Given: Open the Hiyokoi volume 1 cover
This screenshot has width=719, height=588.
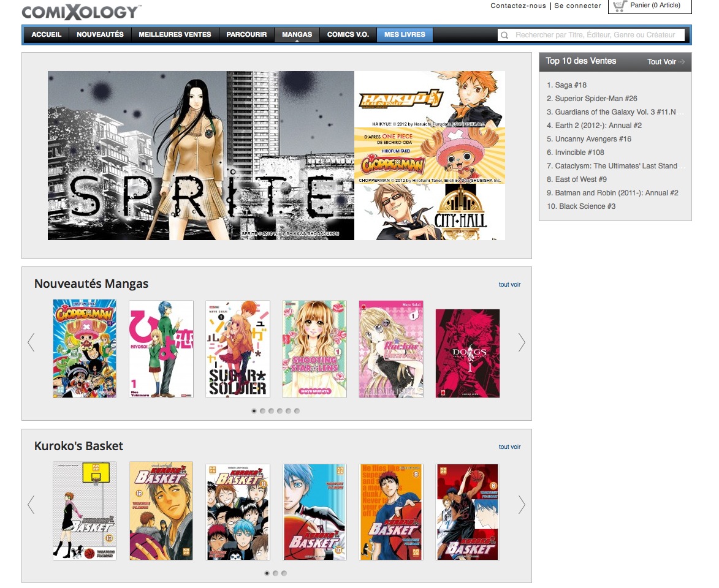Looking at the screenshot, I should (161, 349).
